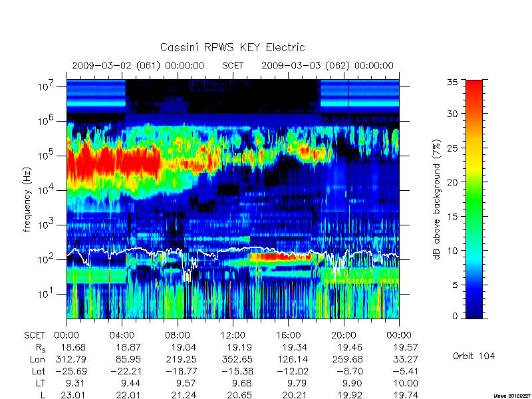Click the 10^4 frequency axis tick label
The height and width of the screenshot is (399, 532).
pyautogui.click(x=47, y=190)
